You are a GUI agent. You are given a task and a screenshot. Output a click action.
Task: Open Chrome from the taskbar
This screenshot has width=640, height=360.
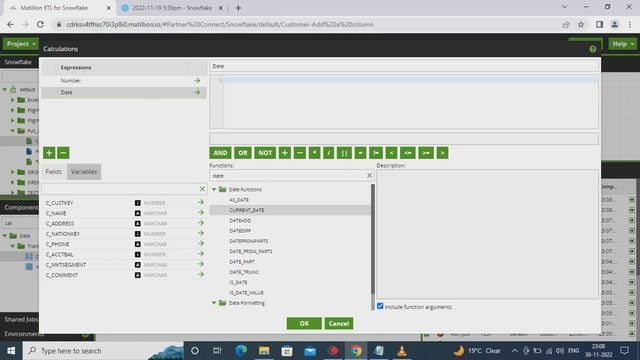[x=356, y=351]
